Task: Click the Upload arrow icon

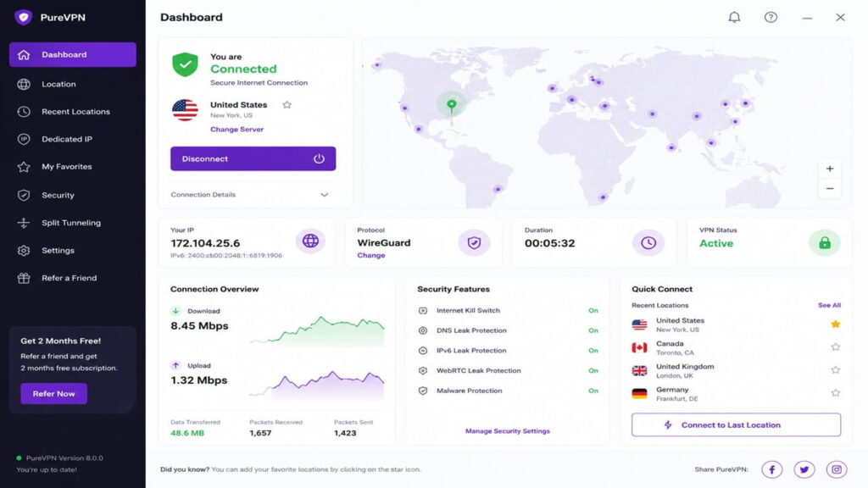Action: point(175,365)
